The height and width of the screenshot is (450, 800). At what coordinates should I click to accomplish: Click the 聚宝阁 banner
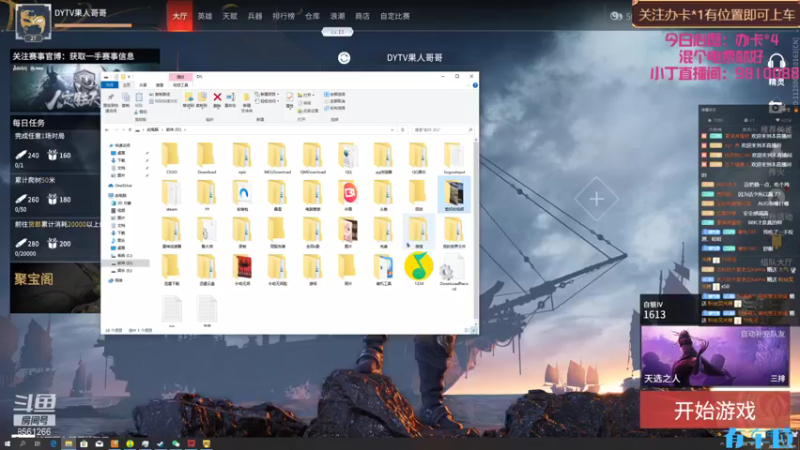pos(55,288)
